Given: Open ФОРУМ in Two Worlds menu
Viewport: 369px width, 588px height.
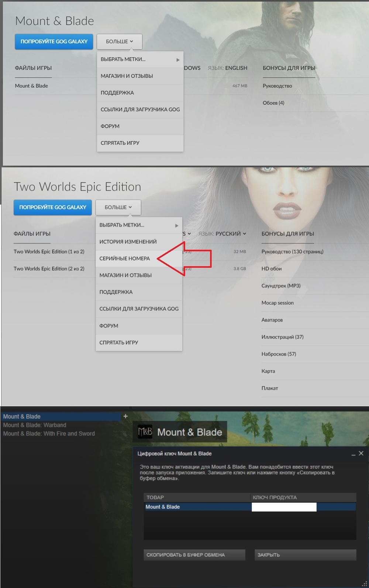Looking at the screenshot, I should [x=139, y=326].
